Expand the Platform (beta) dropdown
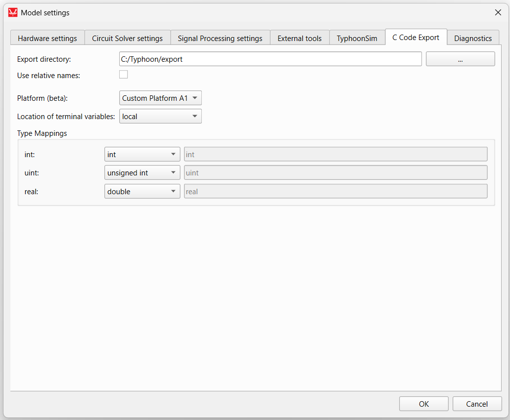 pyautogui.click(x=160, y=98)
